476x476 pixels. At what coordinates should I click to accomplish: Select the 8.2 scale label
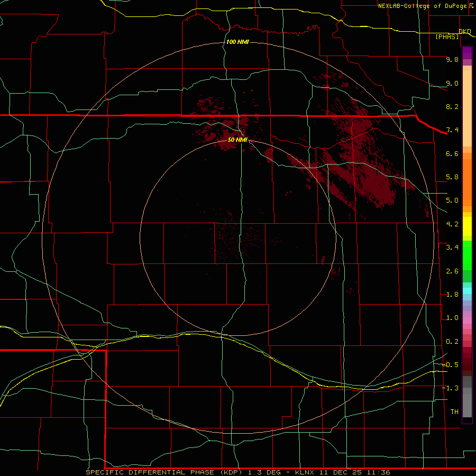click(452, 106)
